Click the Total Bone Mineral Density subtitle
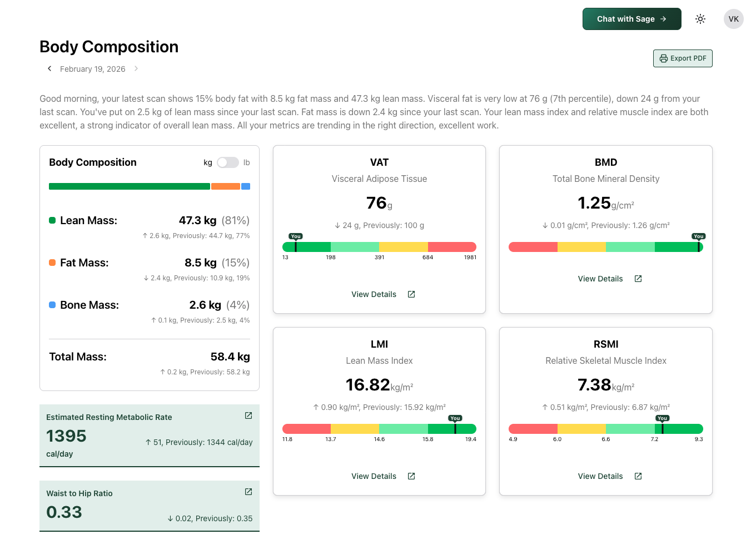756x549 pixels. [x=606, y=179]
